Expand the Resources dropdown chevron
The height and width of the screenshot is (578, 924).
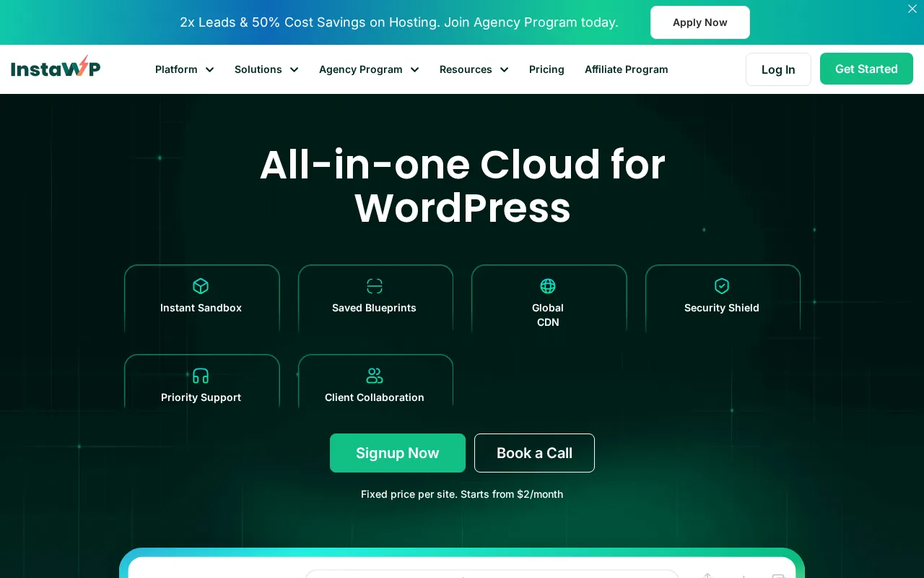[x=504, y=69]
